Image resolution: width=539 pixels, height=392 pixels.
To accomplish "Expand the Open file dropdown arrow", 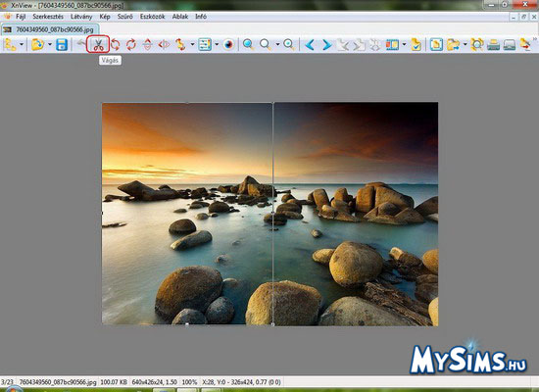I will [x=50, y=45].
